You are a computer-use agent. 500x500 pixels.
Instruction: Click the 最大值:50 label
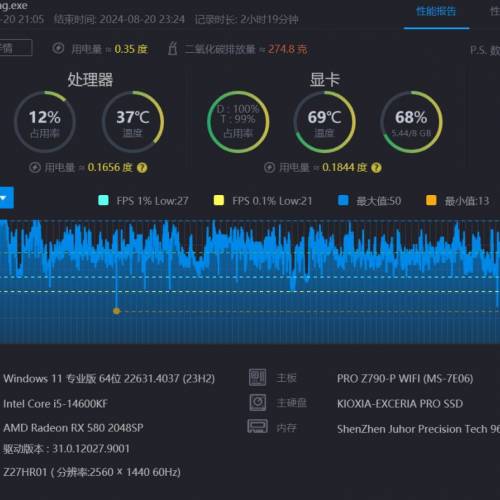(379, 201)
